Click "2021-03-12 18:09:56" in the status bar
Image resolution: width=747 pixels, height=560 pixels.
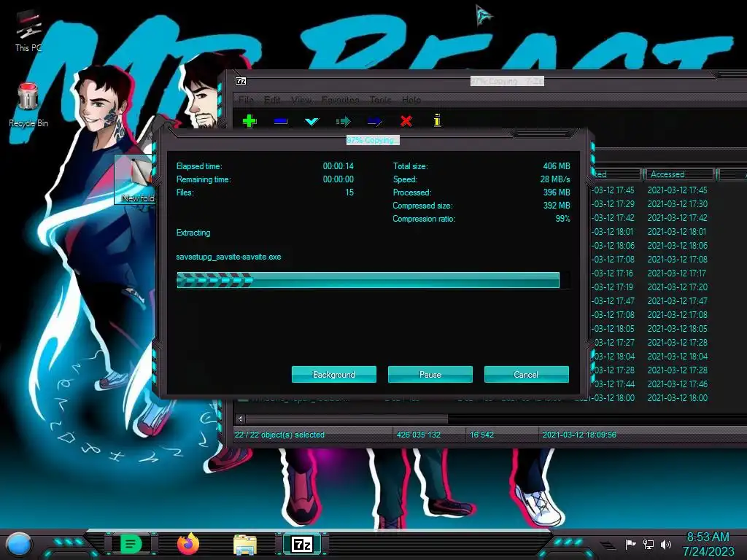pos(579,435)
